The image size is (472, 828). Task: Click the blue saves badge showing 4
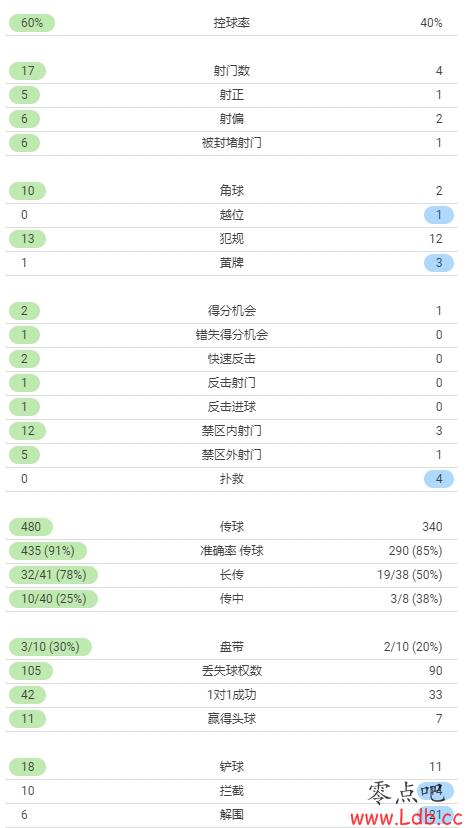click(x=439, y=479)
